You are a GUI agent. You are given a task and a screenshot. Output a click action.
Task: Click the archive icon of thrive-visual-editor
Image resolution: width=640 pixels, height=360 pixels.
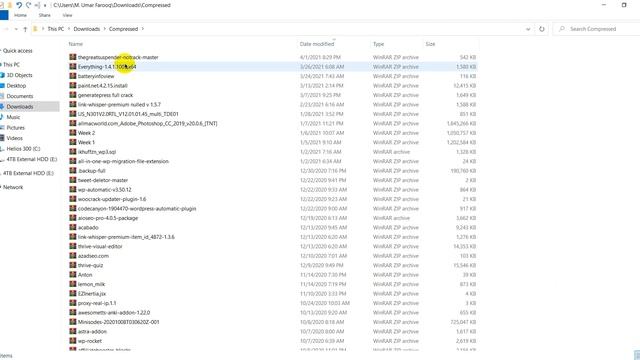coord(73,246)
